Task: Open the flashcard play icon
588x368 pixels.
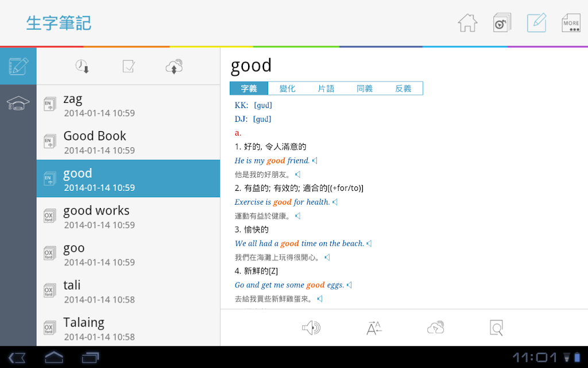Action: click(x=502, y=23)
